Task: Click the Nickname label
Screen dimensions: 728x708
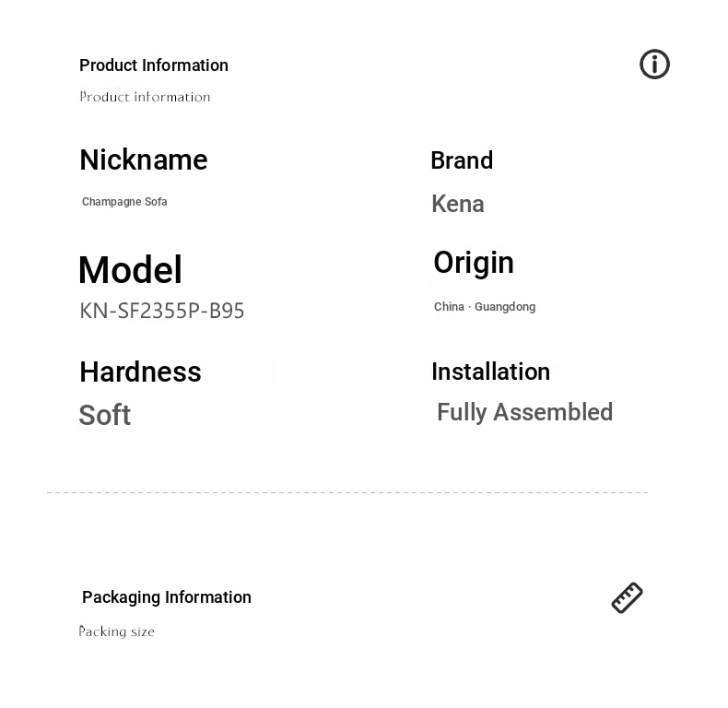Action: pyautogui.click(x=144, y=159)
